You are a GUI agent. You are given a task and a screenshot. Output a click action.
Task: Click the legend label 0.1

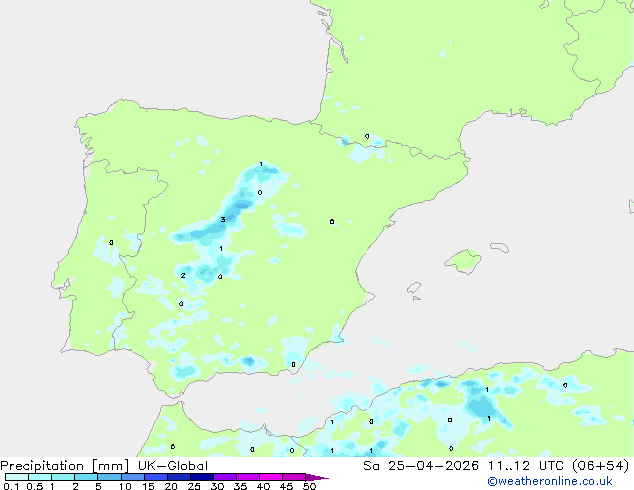11,486
